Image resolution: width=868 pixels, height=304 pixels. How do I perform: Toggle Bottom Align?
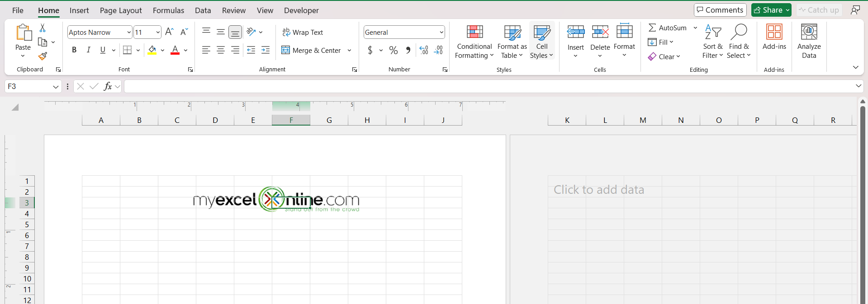(x=235, y=32)
